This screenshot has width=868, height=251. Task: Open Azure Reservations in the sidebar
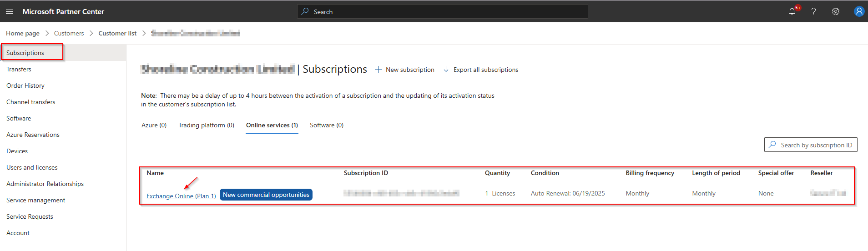click(33, 135)
